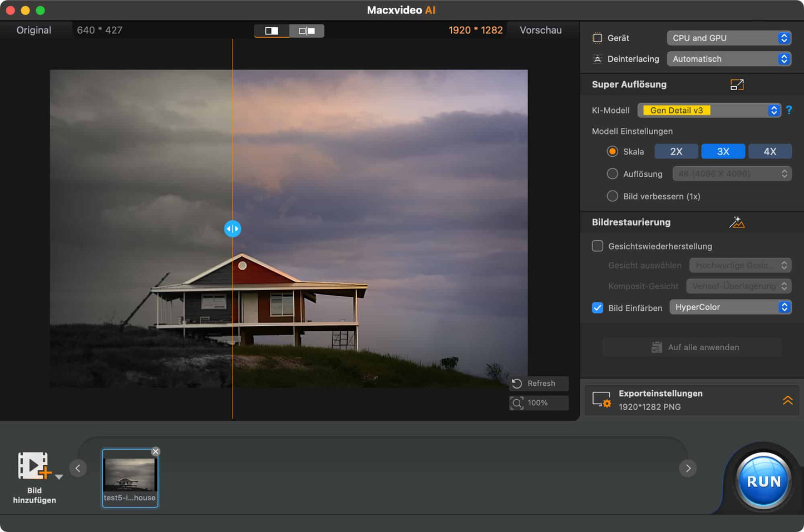Image resolution: width=804 pixels, height=532 pixels.
Task: Start processing with the RUN button
Action: click(763, 481)
